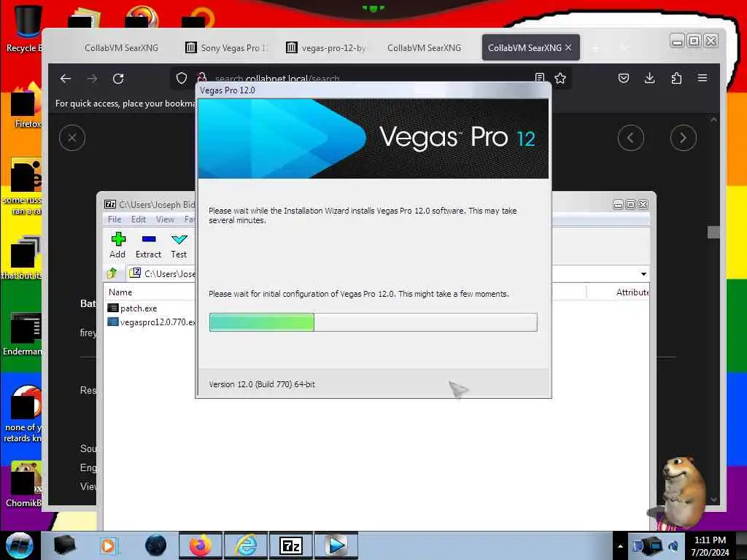Open the Windows Start menu orb

pos(19,545)
